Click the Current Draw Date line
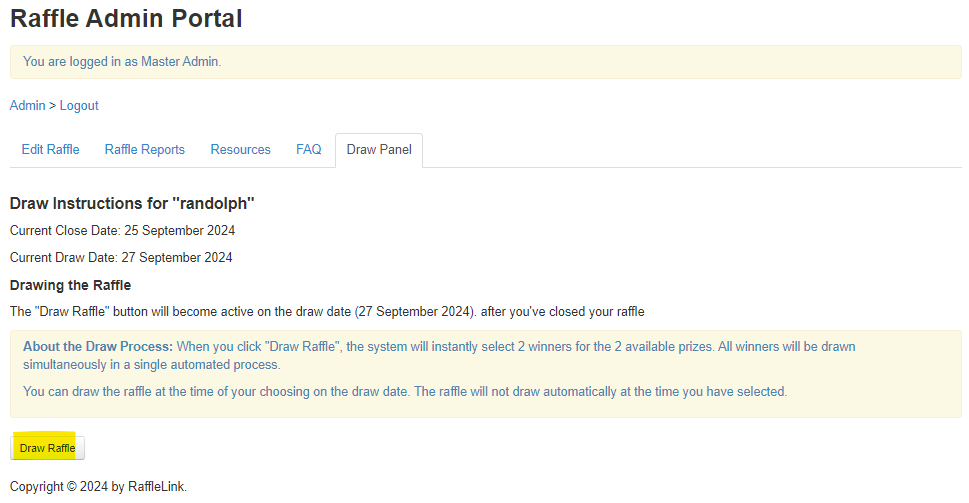This screenshot has height=503, width=969. tap(121, 258)
